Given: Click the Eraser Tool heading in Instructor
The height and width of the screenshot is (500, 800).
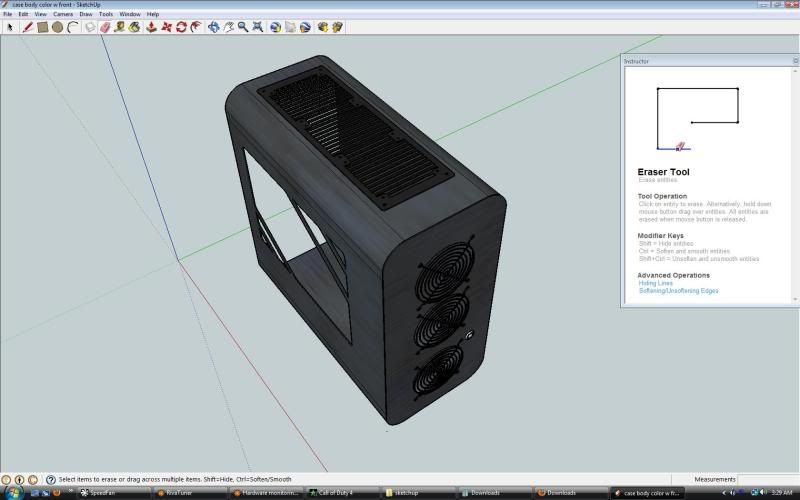Looking at the screenshot, I should click(663, 172).
